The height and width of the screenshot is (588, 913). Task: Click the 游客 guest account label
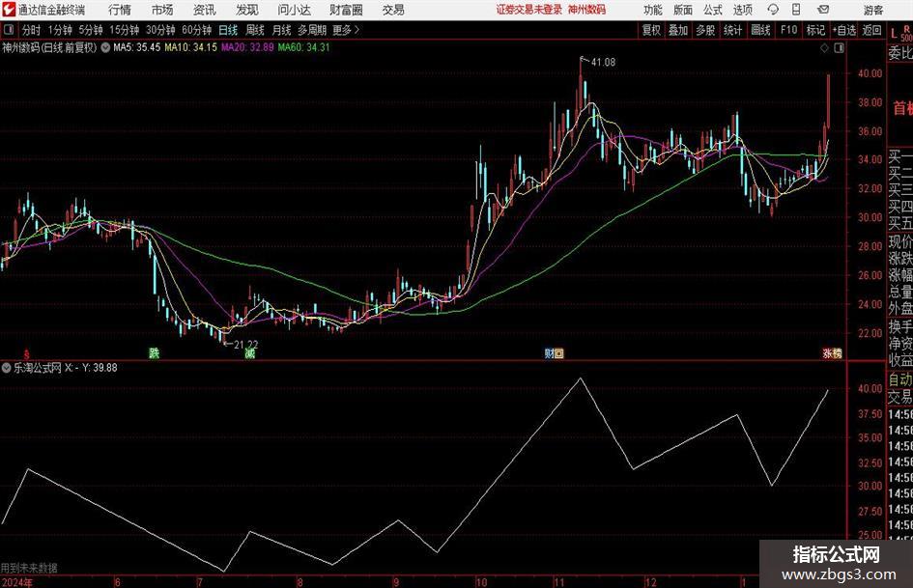[x=872, y=10]
